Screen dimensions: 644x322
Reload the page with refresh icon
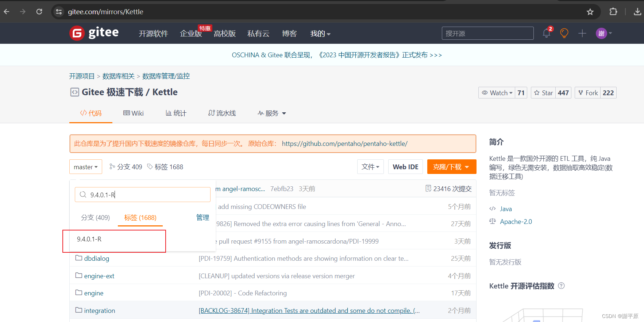39,12
